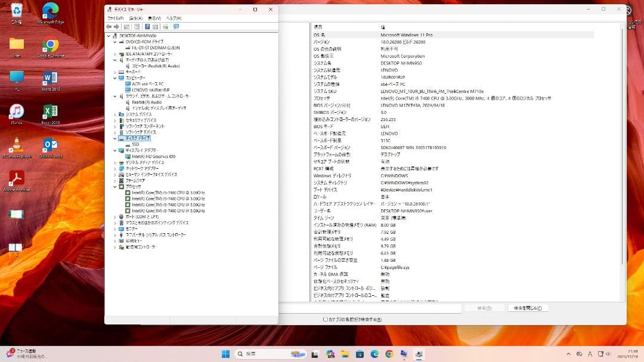The height and width of the screenshot is (362, 644).
Task: Click the 検索を閉じる button
Action: (x=527, y=308)
